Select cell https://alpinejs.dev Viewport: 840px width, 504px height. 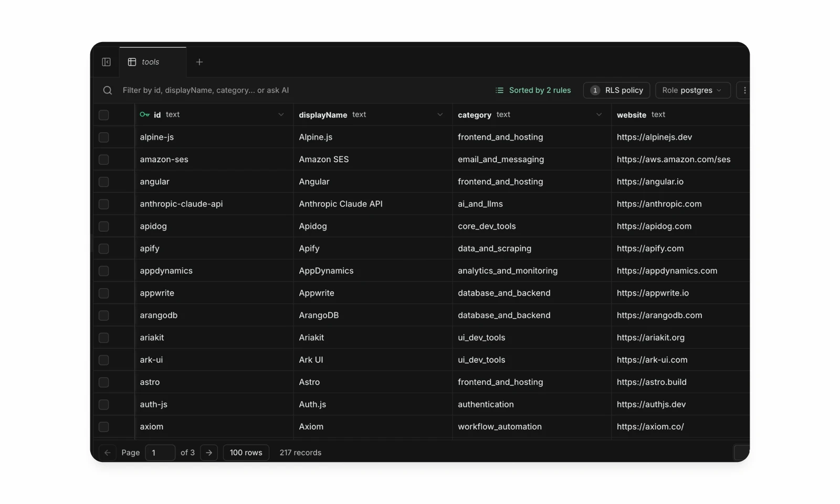[x=680, y=137]
